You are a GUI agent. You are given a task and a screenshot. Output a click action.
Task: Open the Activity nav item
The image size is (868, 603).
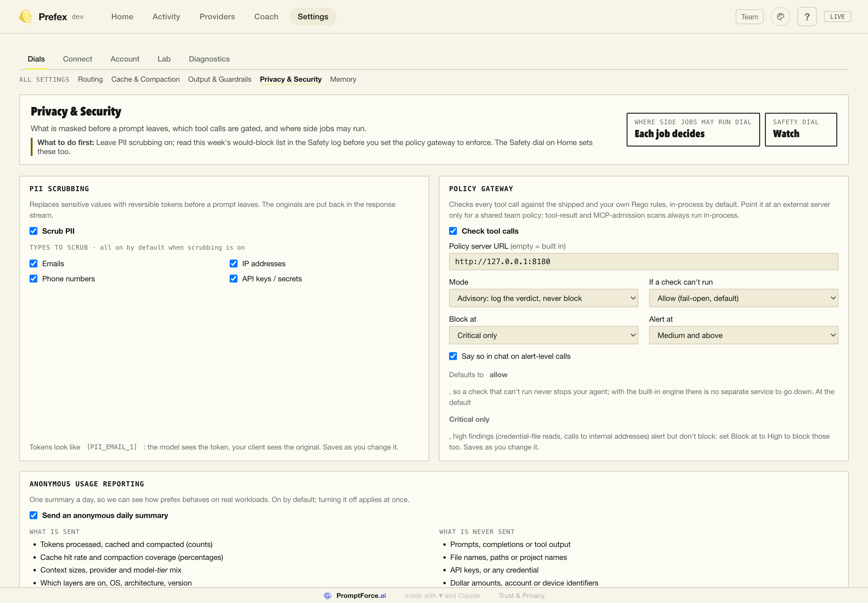166,17
